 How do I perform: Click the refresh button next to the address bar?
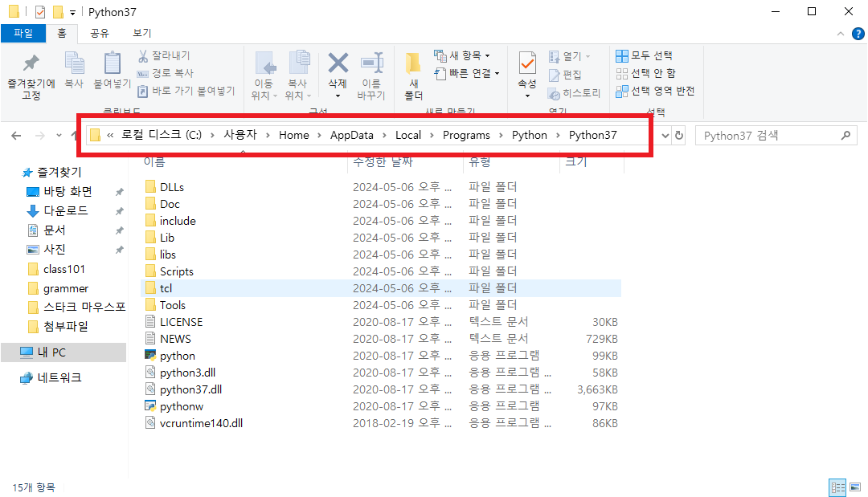pos(679,136)
